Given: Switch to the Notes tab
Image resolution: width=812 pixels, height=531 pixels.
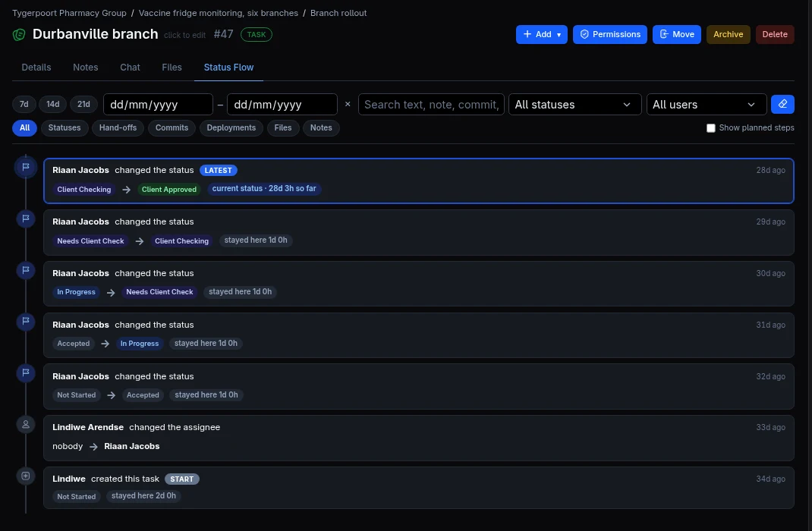Looking at the screenshot, I should coord(86,68).
